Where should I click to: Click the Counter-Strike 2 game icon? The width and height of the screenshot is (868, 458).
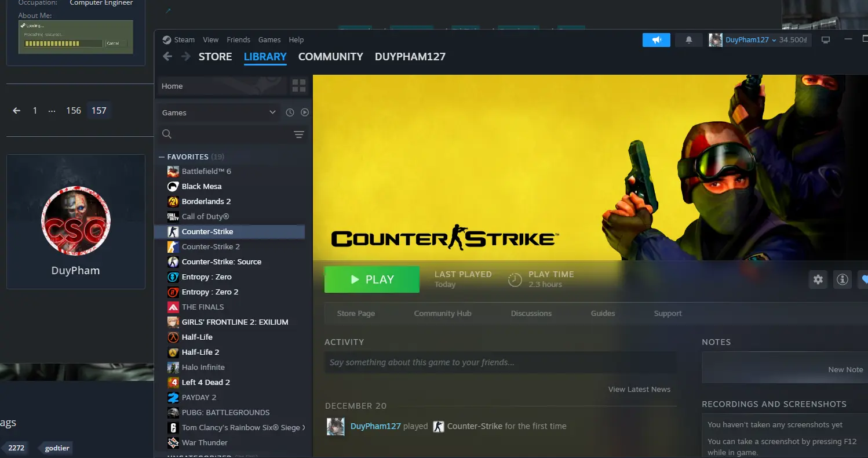coord(173,246)
